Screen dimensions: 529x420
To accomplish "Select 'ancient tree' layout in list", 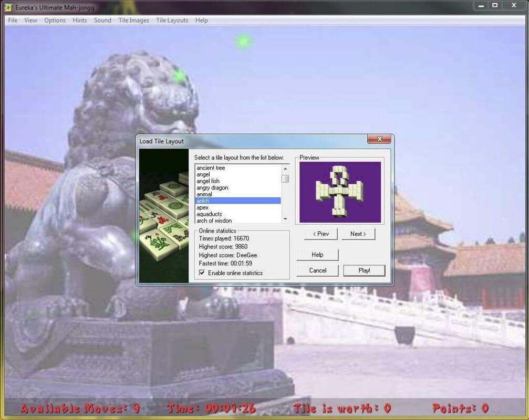I will coord(237,168).
